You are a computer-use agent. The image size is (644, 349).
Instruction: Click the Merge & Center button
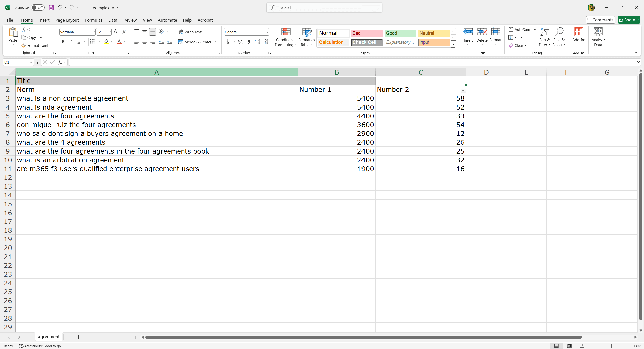click(195, 42)
